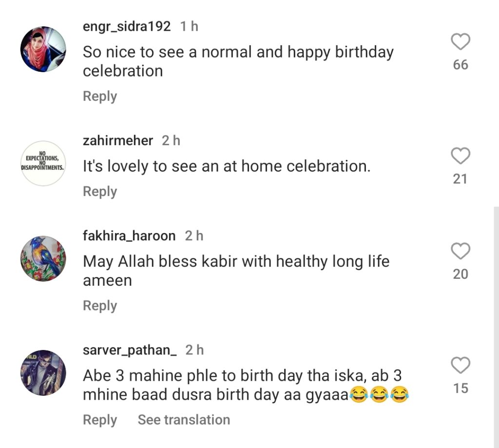Viewport: 499px width, 448px height.
Task: Open zahirmeher's 'No Expectations' avatar
Action: pos(43,163)
